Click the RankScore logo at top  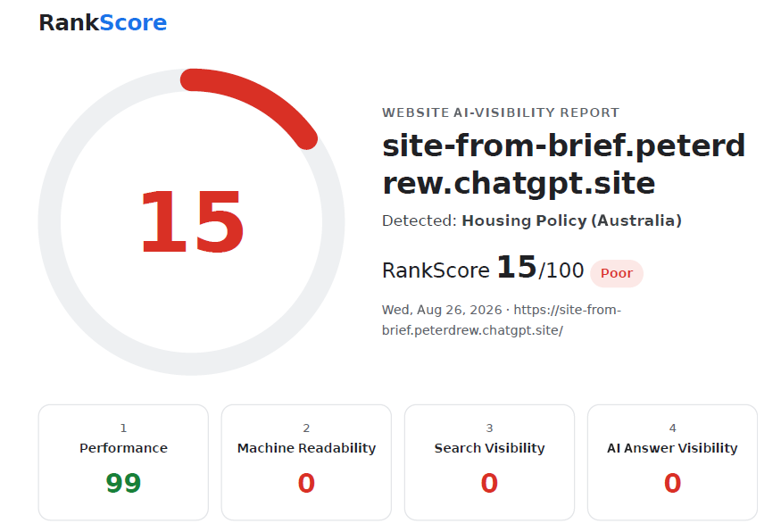click(x=103, y=23)
